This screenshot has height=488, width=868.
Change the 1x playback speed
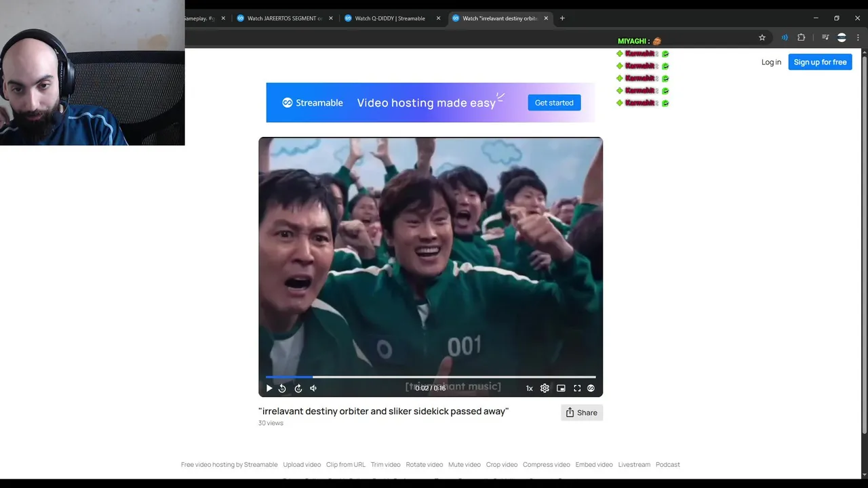[530, 388]
